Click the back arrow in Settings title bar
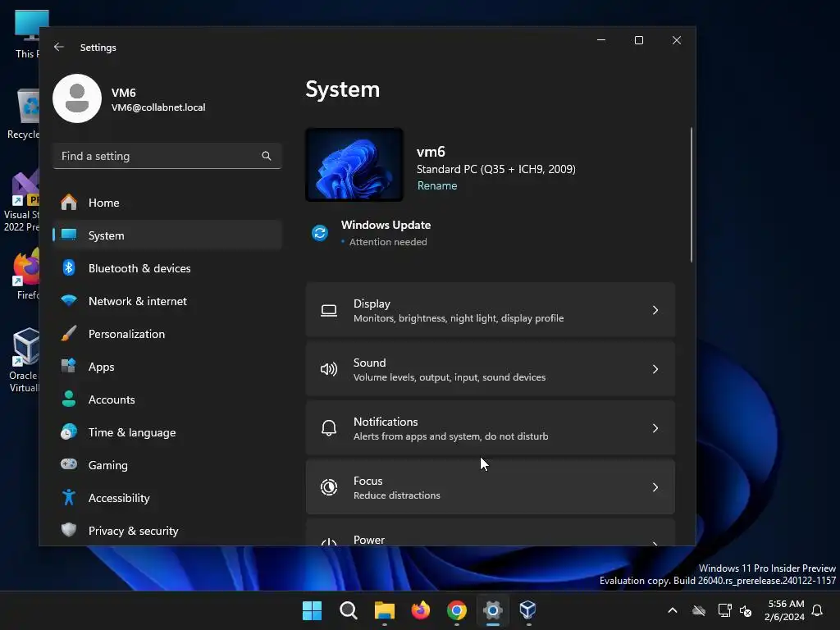This screenshot has height=630, width=840. tap(59, 47)
